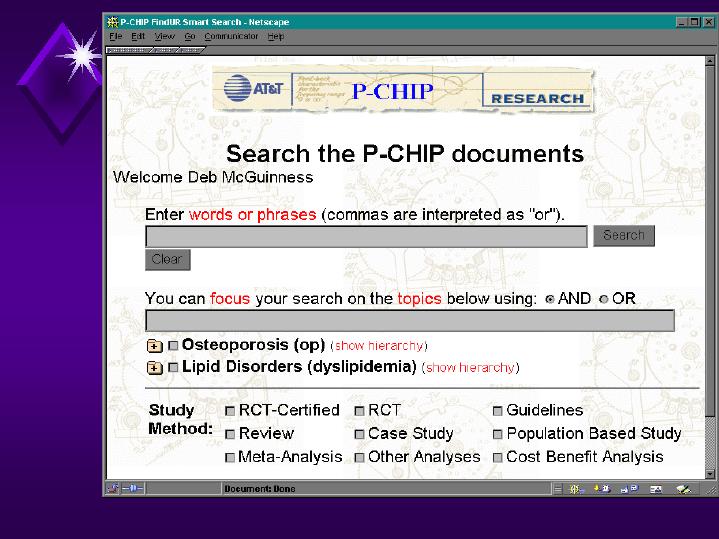Click Netscape window title bar icon
This screenshot has height=539, width=719.
pyautogui.click(x=113, y=22)
